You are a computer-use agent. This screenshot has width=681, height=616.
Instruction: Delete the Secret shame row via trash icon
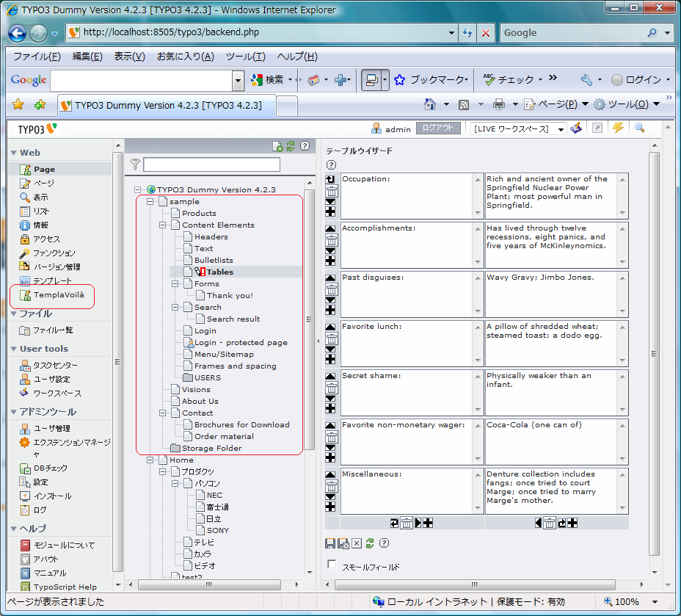331,388
